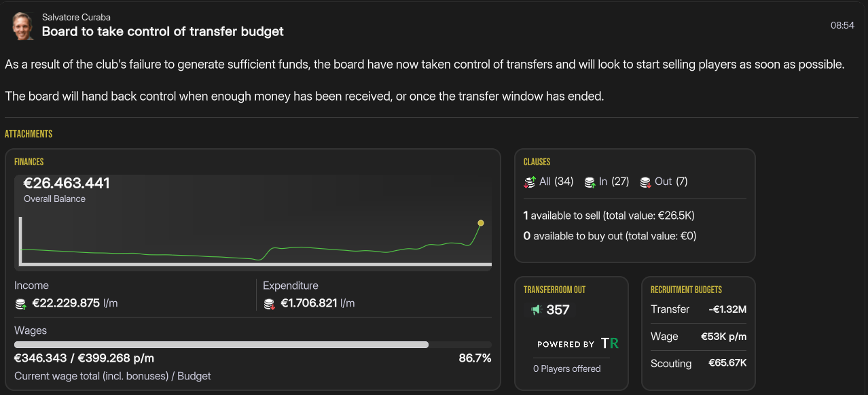Screen dimensions: 868x395
Task: Click the TR TransferRoom logo
Action: (x=610, y=344)
